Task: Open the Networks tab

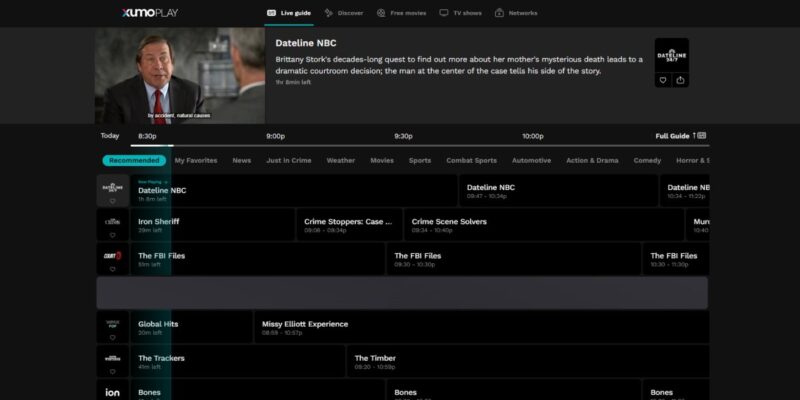Action: [x=516, y=13]
